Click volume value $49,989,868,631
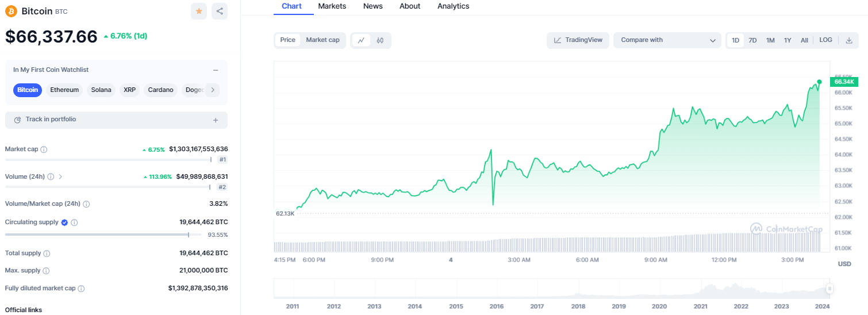 pos(202,177)
